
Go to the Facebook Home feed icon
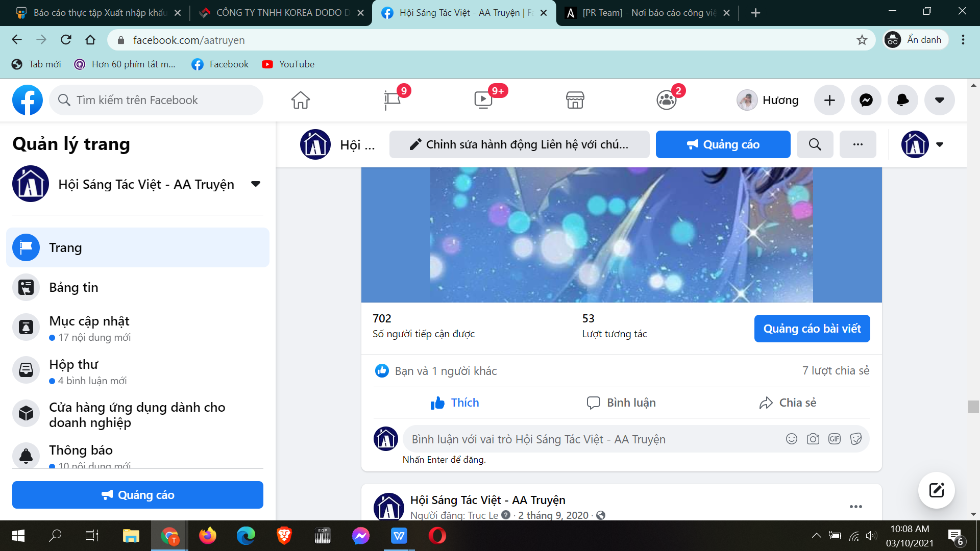click(x=301, y=100)
